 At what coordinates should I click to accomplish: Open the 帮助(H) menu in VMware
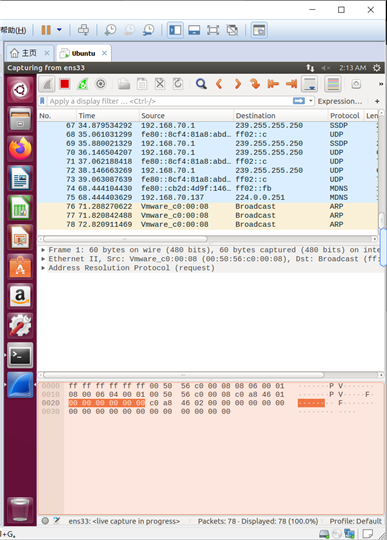click(13, 30)
